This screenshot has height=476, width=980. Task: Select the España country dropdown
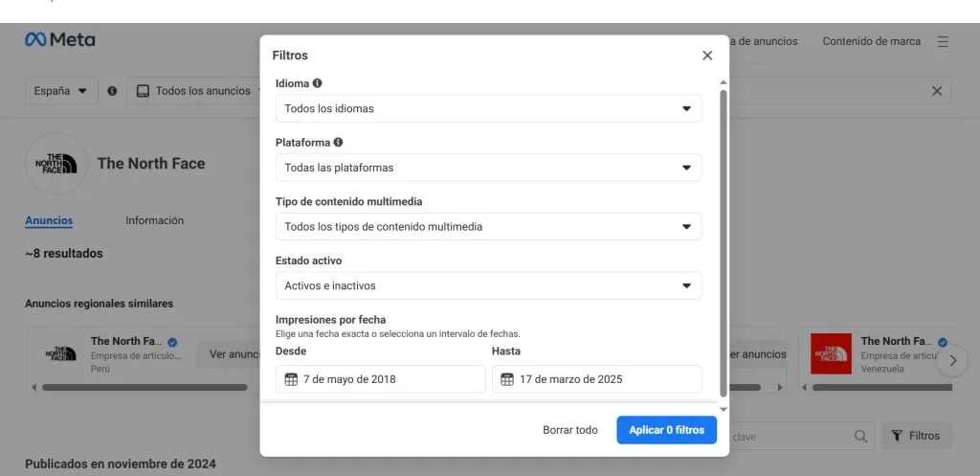pos(61,91)
